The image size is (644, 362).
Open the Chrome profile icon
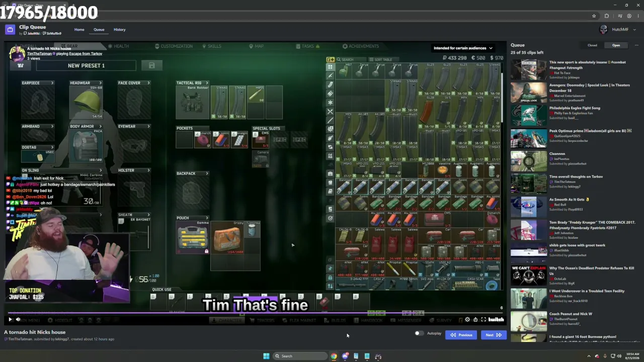pos(629,16)
